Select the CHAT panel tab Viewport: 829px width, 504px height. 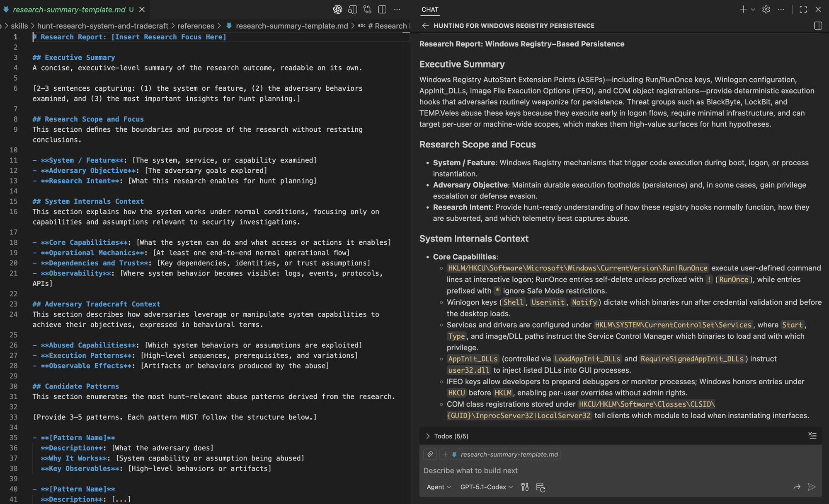430,10
